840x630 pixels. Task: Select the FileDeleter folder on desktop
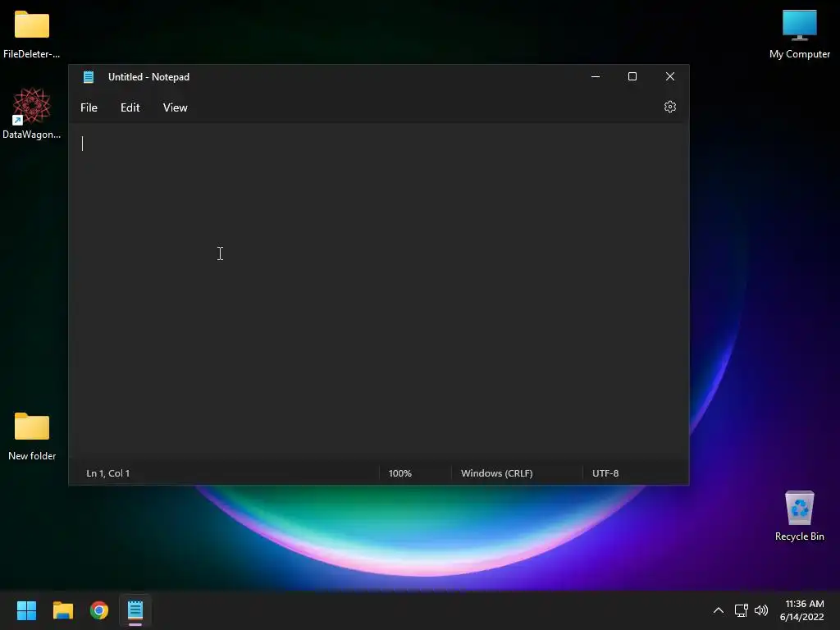pyautogui.click(x=32, y=34)
